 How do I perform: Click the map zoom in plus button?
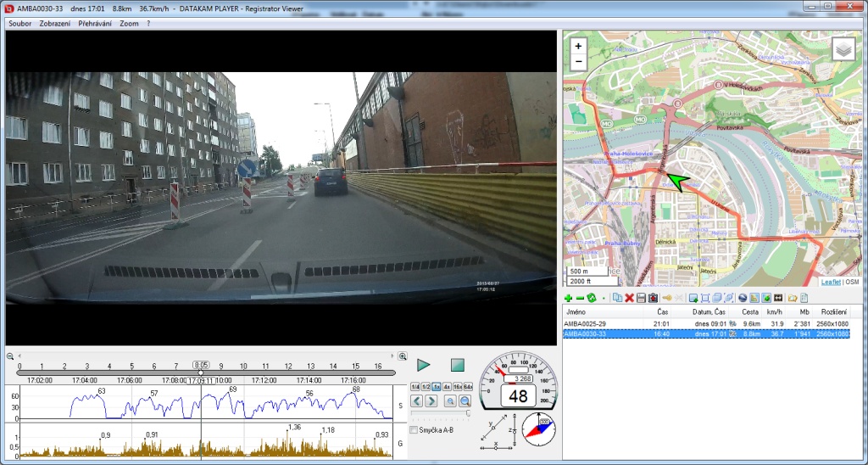pyautogui.click(x=578, y=46)
